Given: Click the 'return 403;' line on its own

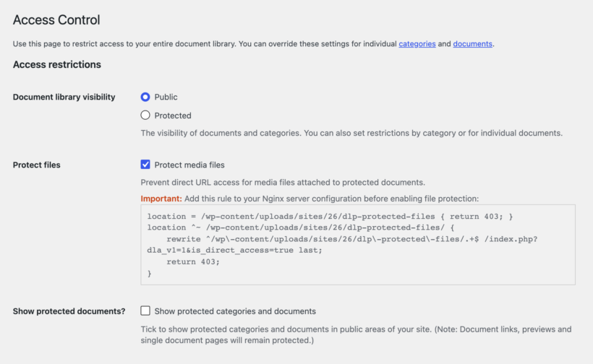Looking at the screenshot, I should (193, 261).
